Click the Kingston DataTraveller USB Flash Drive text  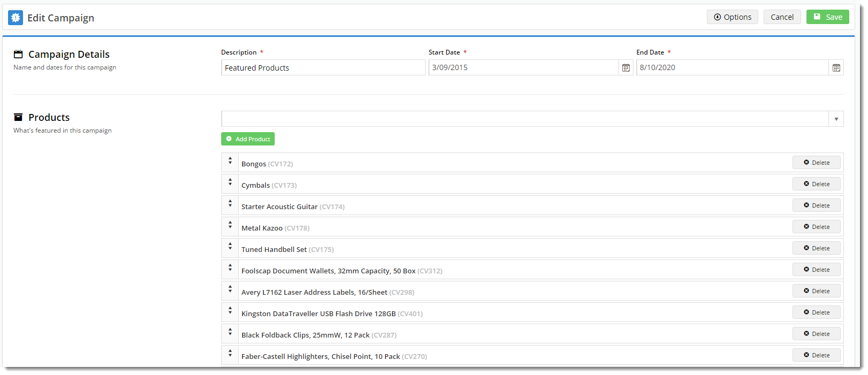click(332, 313)
